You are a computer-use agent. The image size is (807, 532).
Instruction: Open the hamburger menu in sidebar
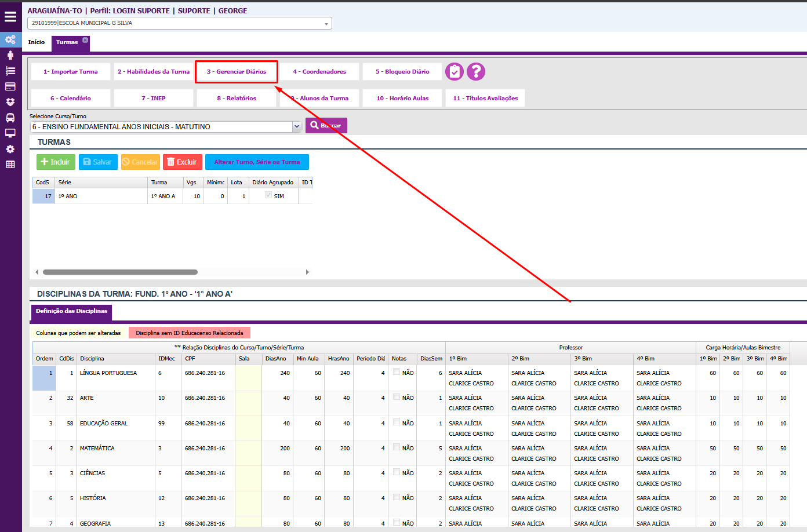tap(10, 16)
